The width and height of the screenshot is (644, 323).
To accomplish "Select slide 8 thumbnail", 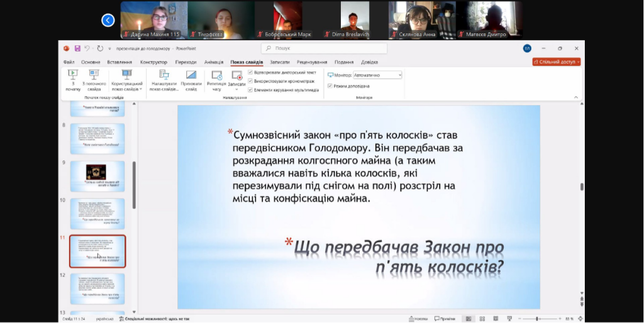I will pos(97,139).
